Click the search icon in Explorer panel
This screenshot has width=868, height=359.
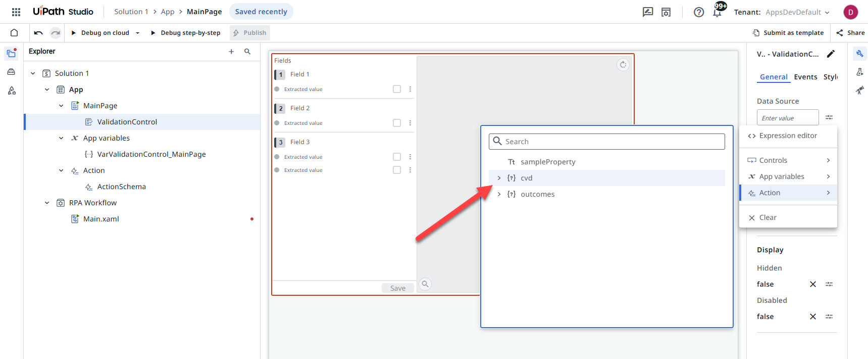pyautogui.click(x=247, y=52)
